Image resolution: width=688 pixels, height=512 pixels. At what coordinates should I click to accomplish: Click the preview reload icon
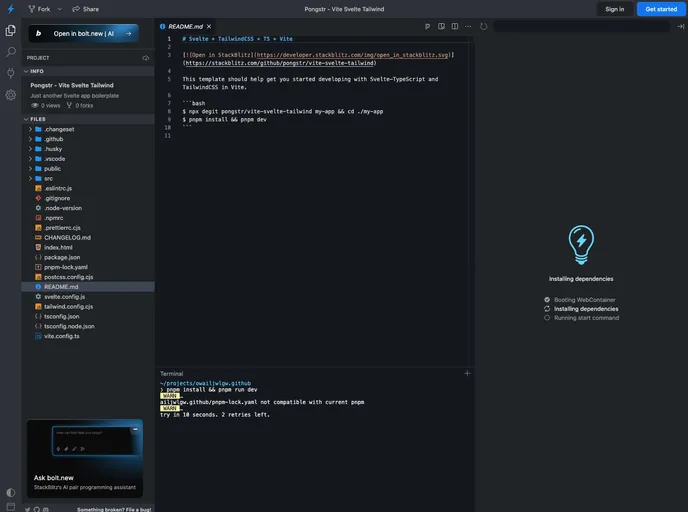(484, 26)
